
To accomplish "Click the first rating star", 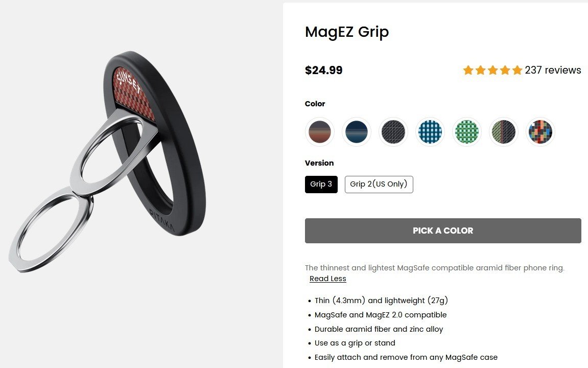I will point(468,70).
